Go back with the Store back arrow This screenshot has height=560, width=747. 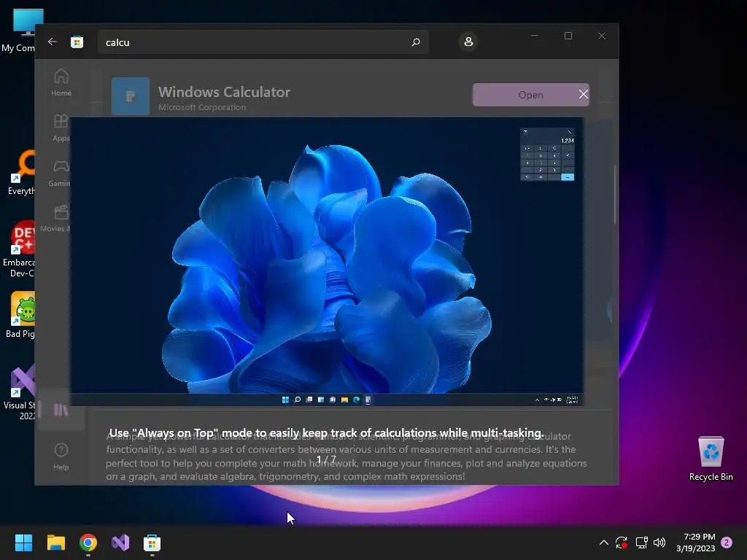53,42
